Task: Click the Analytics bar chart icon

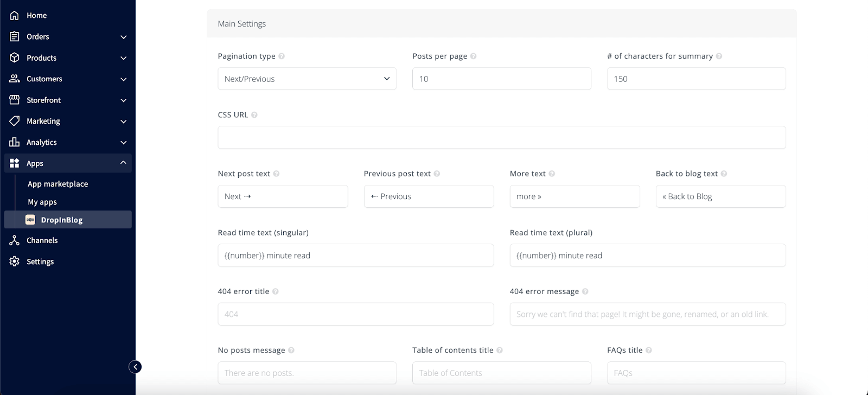Action: [x=15, y=142]
